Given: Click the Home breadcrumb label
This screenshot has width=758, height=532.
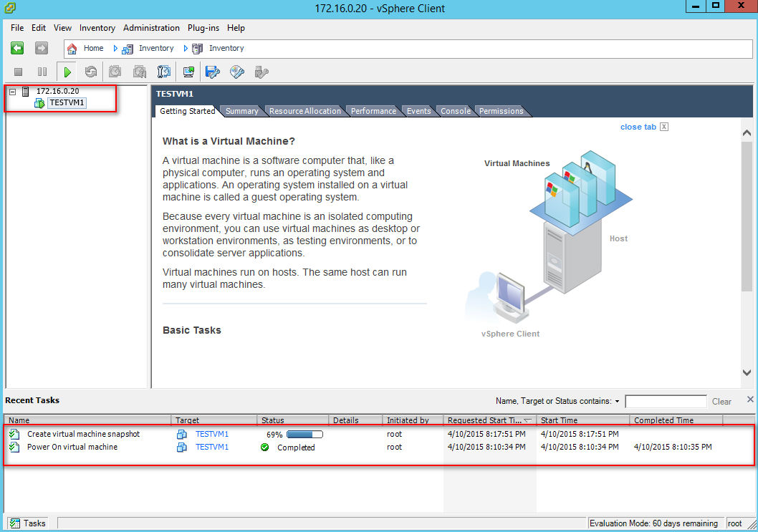Looking at the screenshot, I should pyautogui.click(x=93, y=48).
